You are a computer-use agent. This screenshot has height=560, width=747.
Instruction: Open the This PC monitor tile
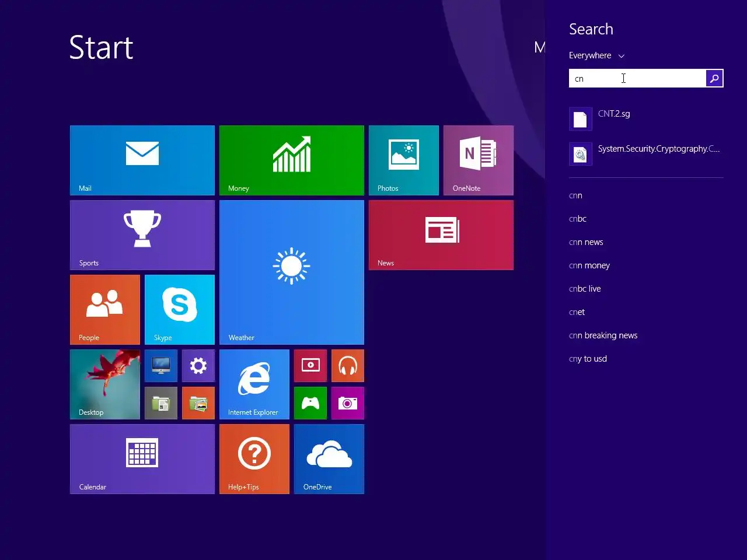coord(161,366)
